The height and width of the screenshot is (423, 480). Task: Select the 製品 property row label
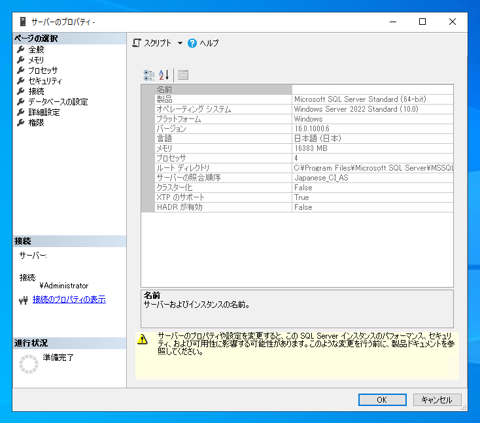[x=165, y=99]
